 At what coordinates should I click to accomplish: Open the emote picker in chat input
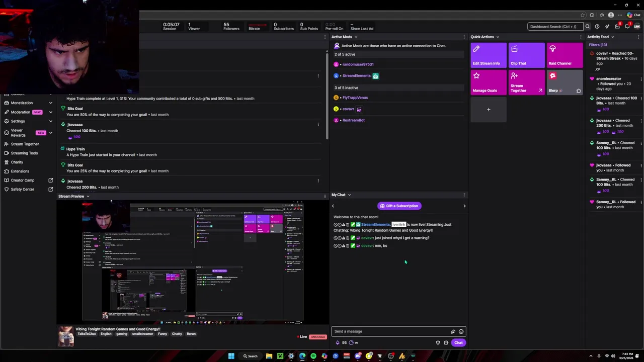point(461,331)
